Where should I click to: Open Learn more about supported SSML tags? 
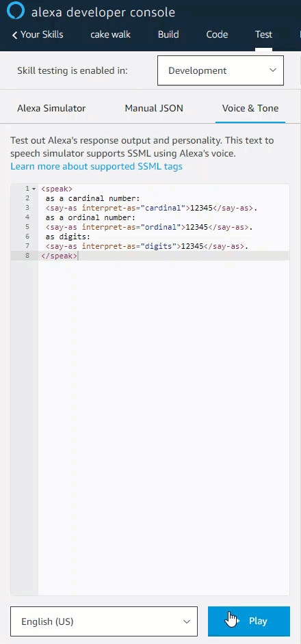coord(96,166)
